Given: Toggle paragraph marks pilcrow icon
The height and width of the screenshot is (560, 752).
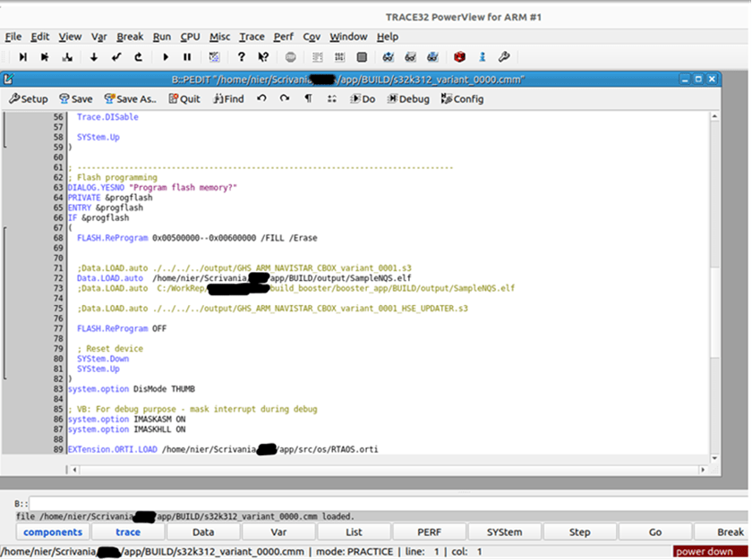Looking at the screenshot, I should coord(308,98).
